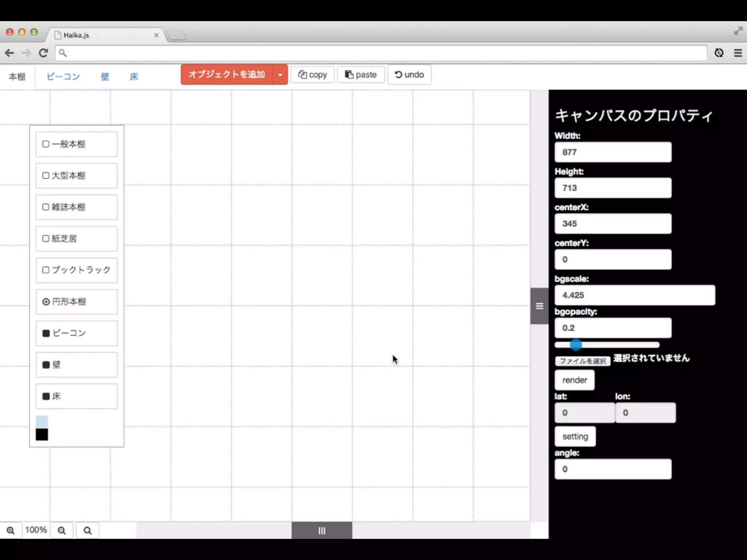Click the reset zoom magnifier icon
The height and width of the screenshot is (560, 747).
coord(88,530)
